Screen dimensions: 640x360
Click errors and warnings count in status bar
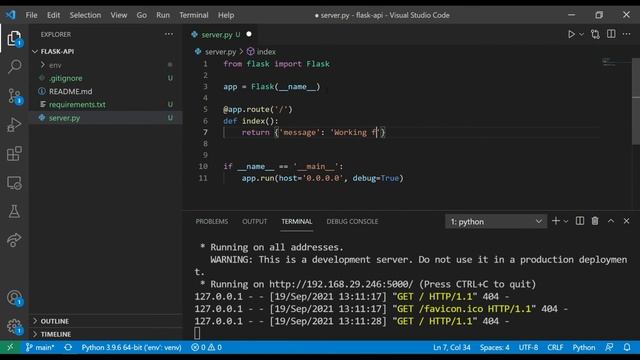pyautogui.click(x=207, y=347)
